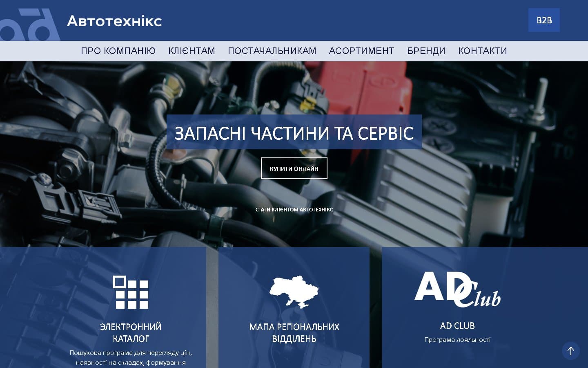Click the AD Club logo
This screenshot has height=368, width=588.
click(457, 289)
